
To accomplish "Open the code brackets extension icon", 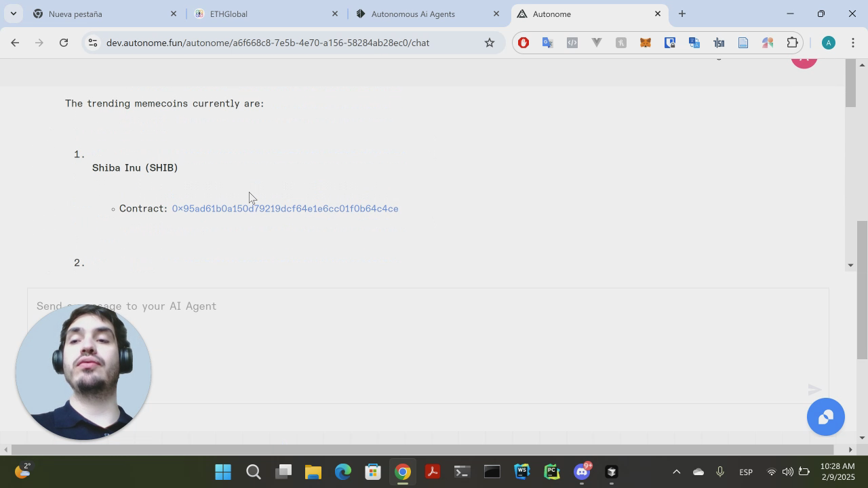I will 572,43.
